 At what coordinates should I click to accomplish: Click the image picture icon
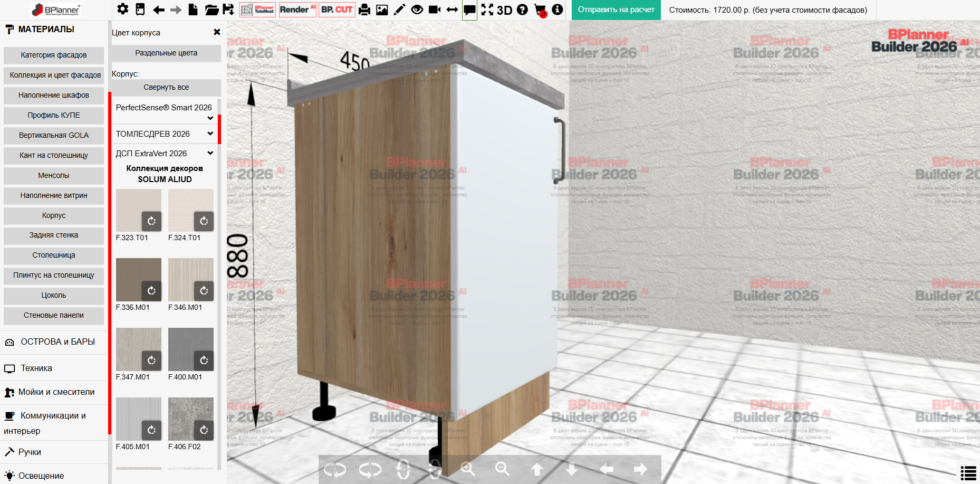pyautogui.click(x=382, y=10)
